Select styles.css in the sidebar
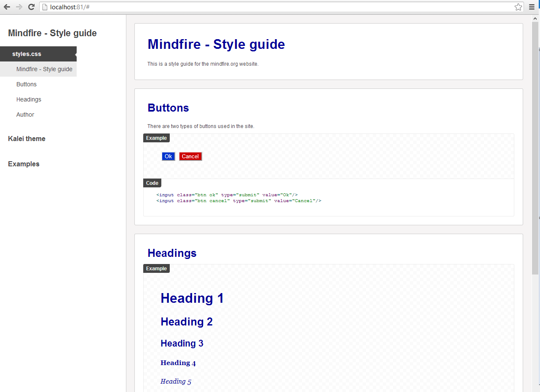Image resolution: width=540 pixels, height=392 pixels. 27,54
